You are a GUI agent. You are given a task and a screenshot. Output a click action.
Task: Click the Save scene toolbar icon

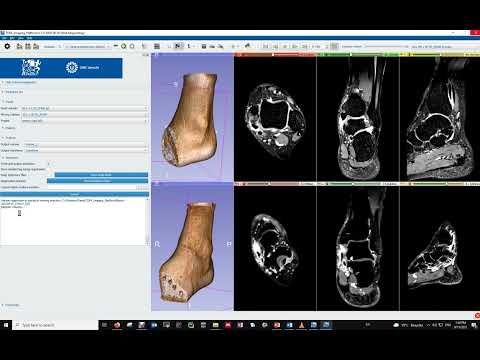(x=36, y=46)
